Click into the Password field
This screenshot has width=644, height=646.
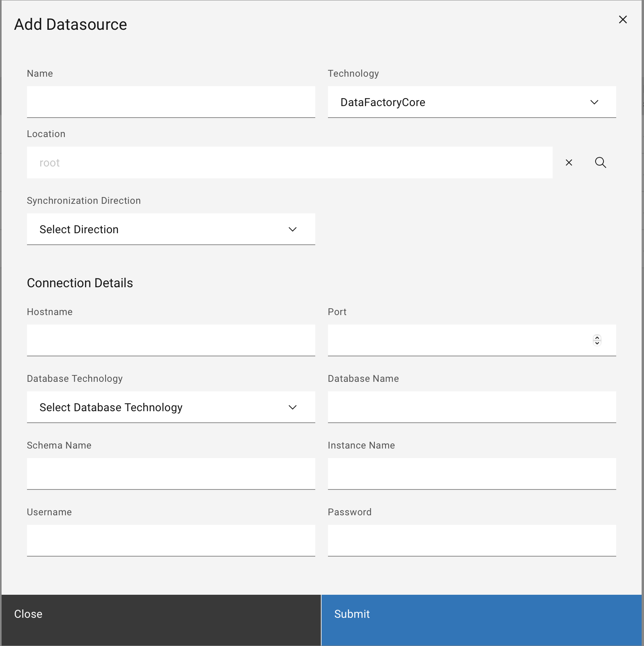point(471,540)
